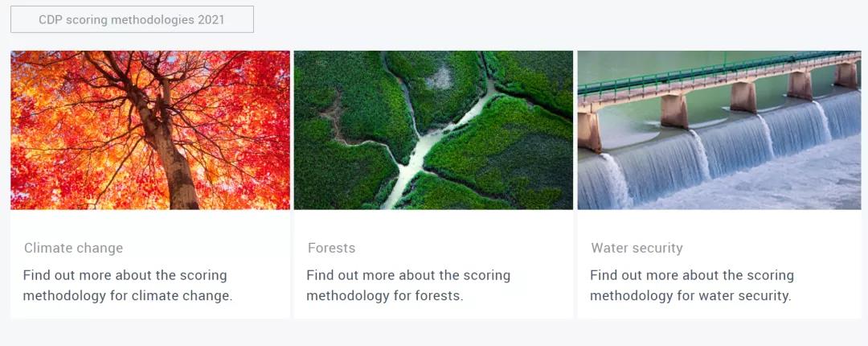Click 'Find out more' line under Water security
Screen dimensions: 868x346
(x=692, y=275)
